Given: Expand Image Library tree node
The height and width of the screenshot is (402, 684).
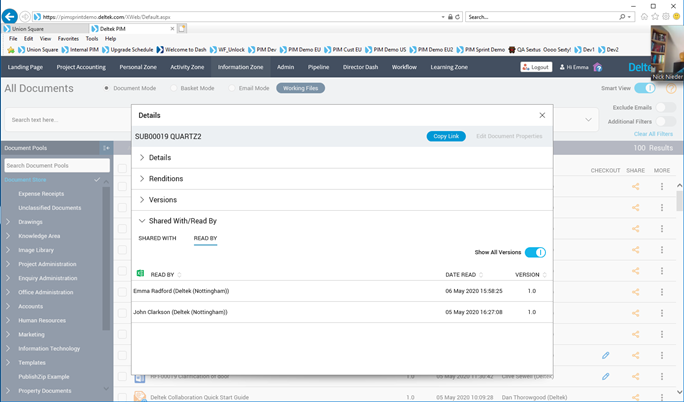Looking at the screenshot, I should pos(8,250).
